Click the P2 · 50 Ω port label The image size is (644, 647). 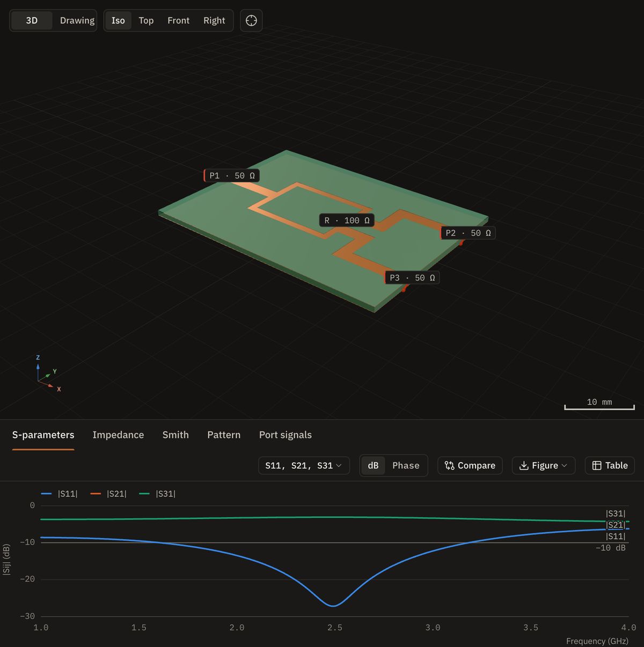(x=468, y=233)
